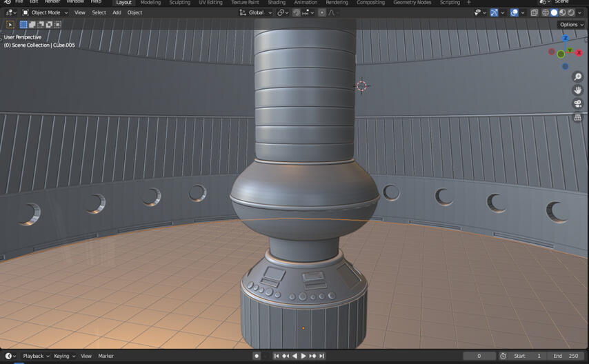589x364 pixels.
Task: Toggle X-ray mode
Action: click(534, 13)
